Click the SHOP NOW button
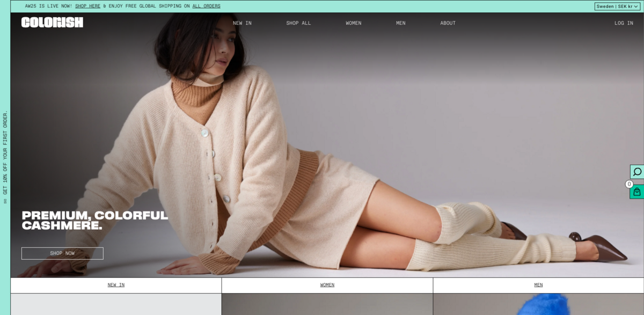Image resolution: width=644 pixels, height=315 pixels. click(x=63, y=253)
